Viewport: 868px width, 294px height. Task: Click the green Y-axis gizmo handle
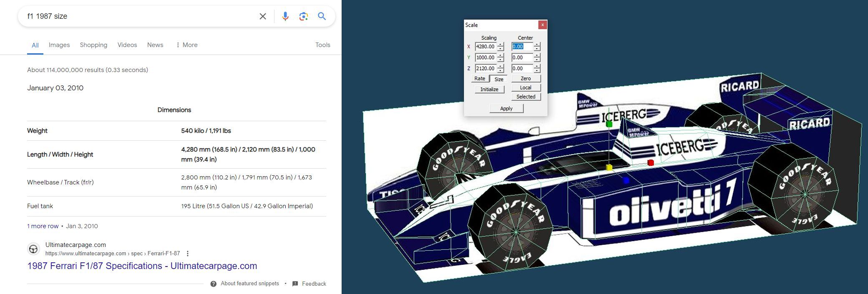(609, 124)
